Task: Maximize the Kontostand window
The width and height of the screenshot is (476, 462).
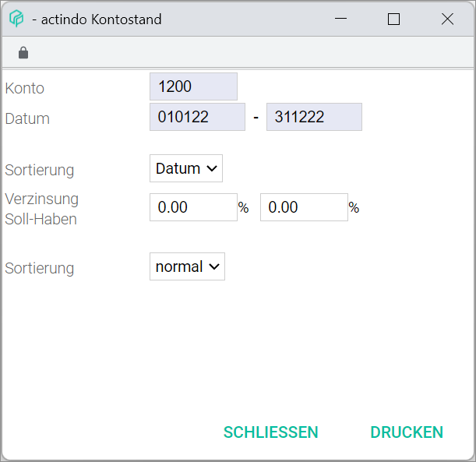Action: click(x=393, y=19)
